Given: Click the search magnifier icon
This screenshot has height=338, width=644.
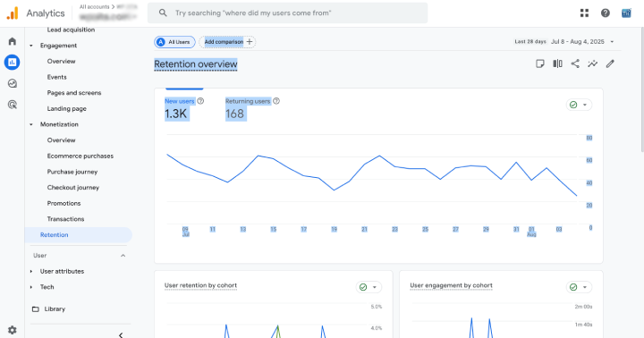Looking at the screenshot, I should [x=163, y=13].
